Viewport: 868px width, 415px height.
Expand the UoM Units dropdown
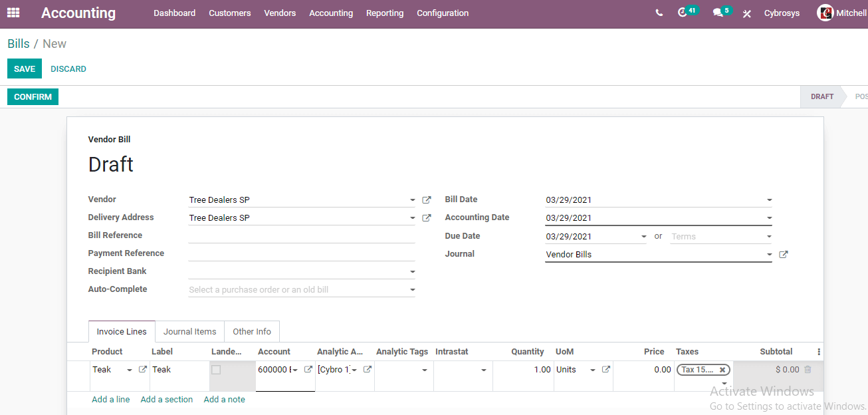point(593,370)
